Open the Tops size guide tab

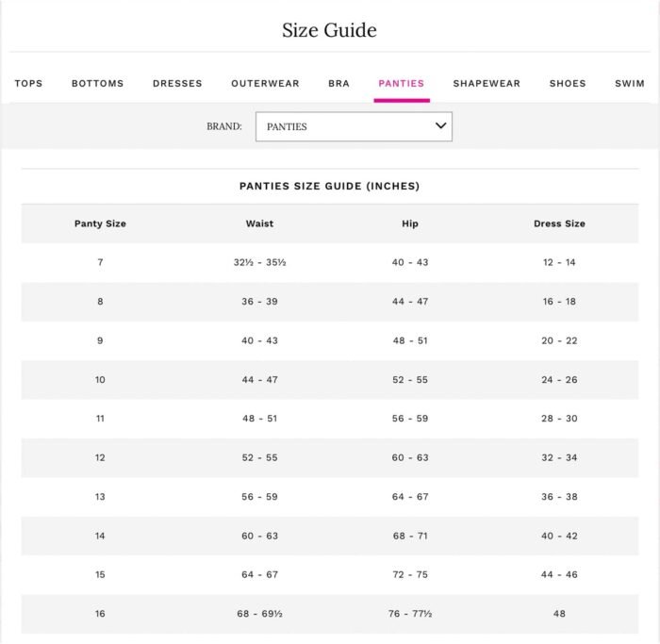pos(28,83)
